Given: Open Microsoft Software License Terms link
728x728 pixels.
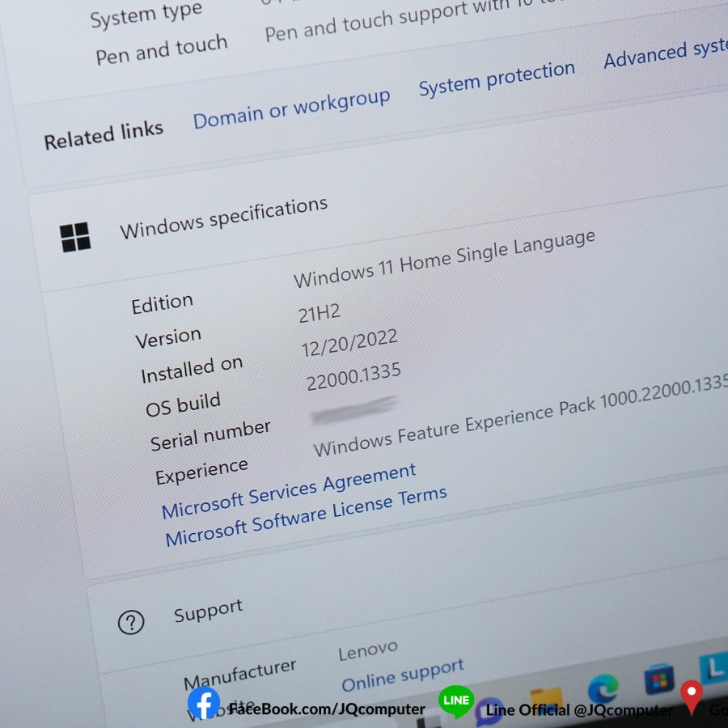Looking at the screenshot, I should (x=306, y=516).
